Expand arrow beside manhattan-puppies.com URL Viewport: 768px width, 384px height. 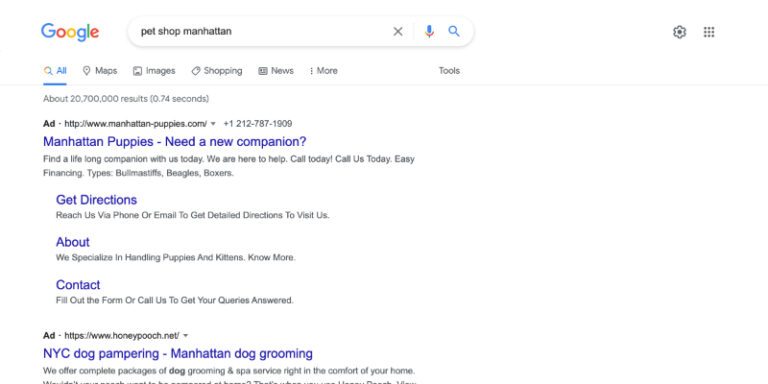point(213,124)
